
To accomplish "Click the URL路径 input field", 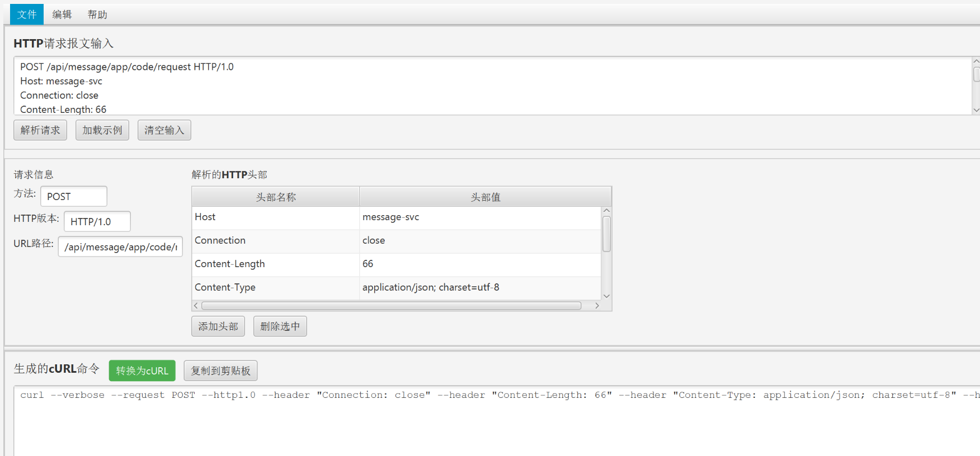I will point(120,247).
